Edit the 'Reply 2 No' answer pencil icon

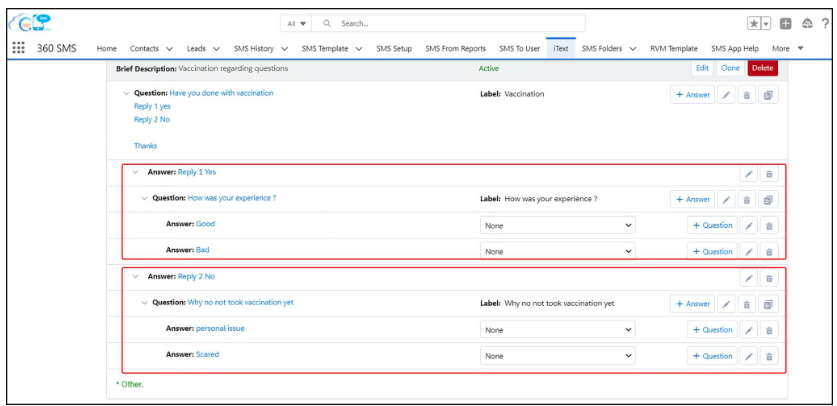(x=748, y=277)
